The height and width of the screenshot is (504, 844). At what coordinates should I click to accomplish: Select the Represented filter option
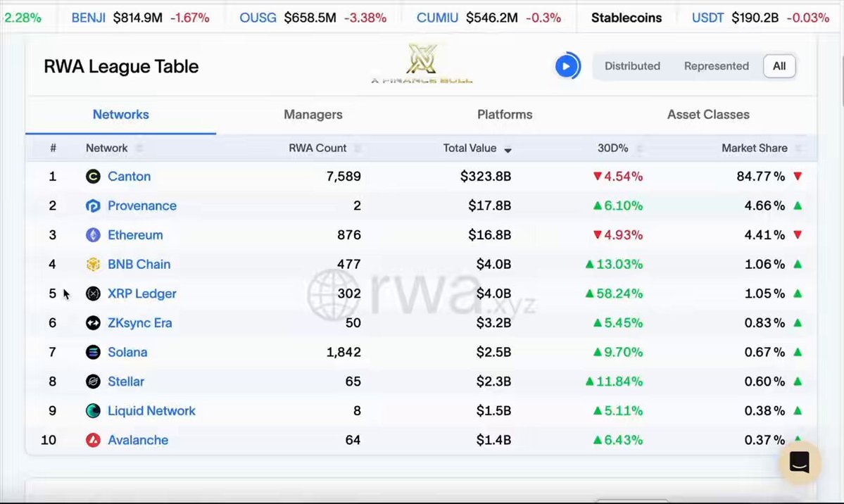pyautogui.click(x=716, y=66)
